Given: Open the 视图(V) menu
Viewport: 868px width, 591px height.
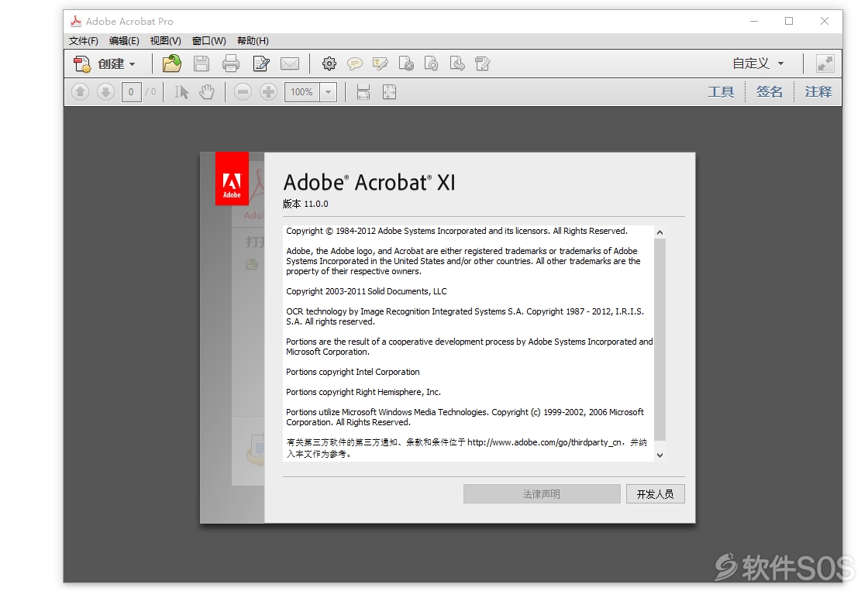Looking at the screenshot, I should (x=166, y=41).
